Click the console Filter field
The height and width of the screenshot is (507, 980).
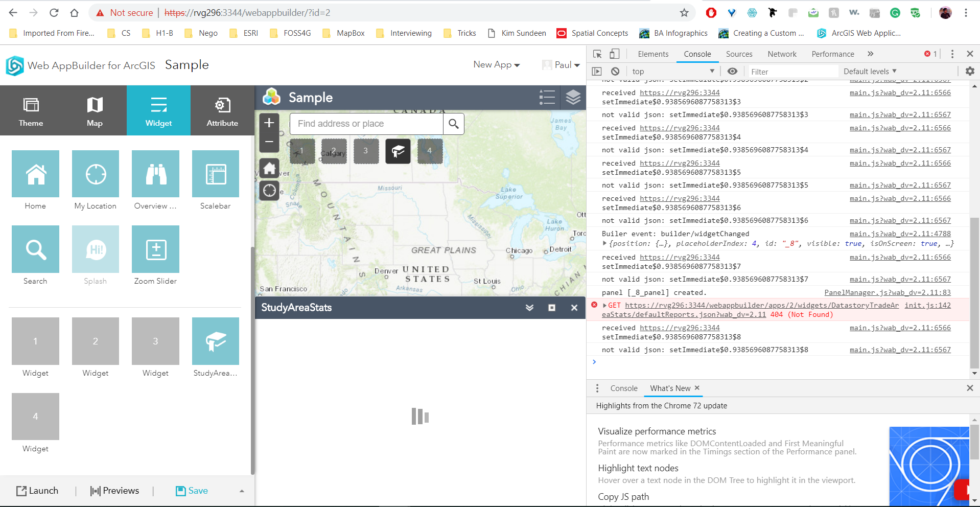[x=793, y=72]
